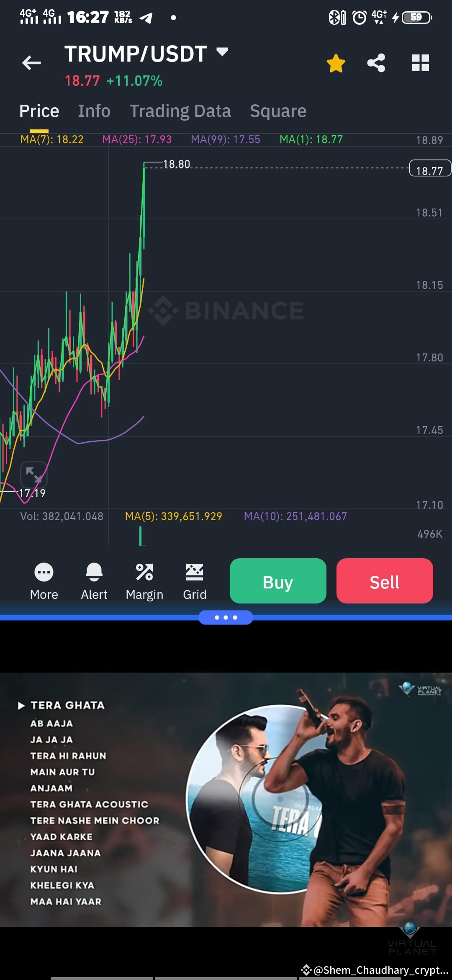Screen dimensions: 452x980
Task: Go to the Square tab
Action: click(278, 111)
